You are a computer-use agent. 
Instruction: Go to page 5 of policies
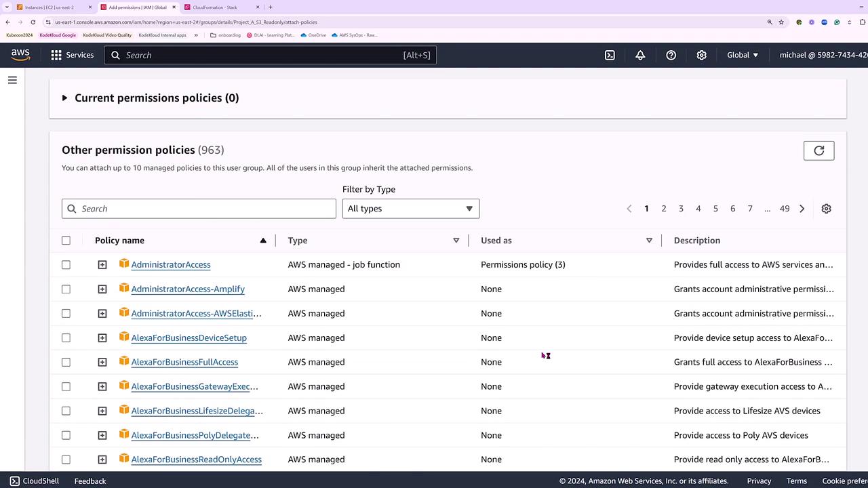715,209
